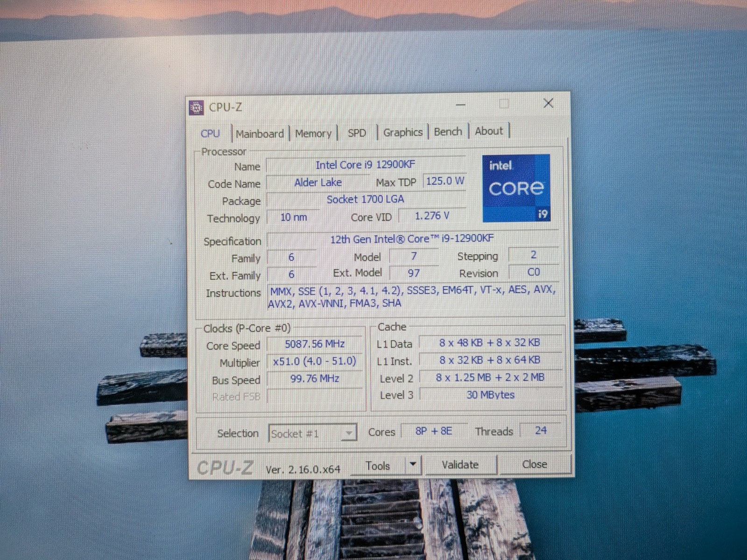Click the L1 Inst. cache value

pyautogui.click(x=490, y=360)
